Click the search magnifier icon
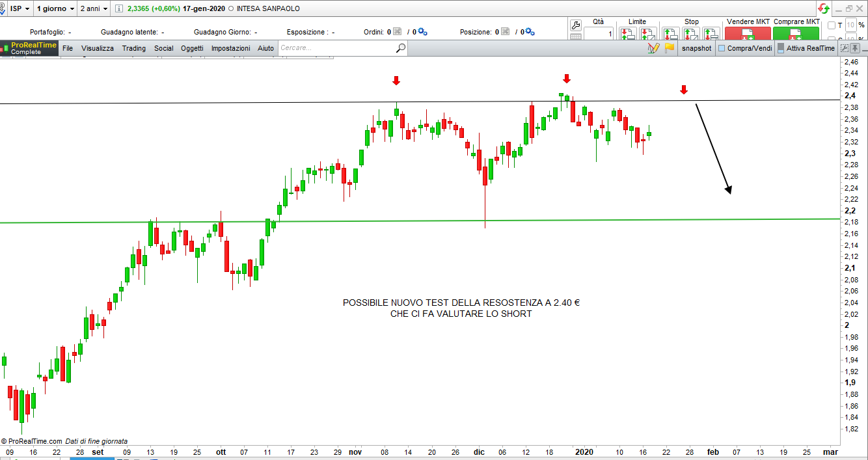Screen dimensions: 868x460 (x=401, y=48)
